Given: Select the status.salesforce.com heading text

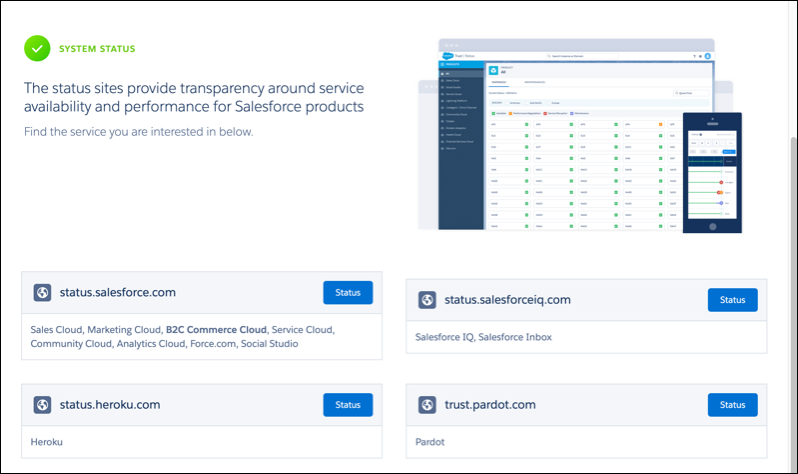Looking at the screenshot, I should click(118, 293).
